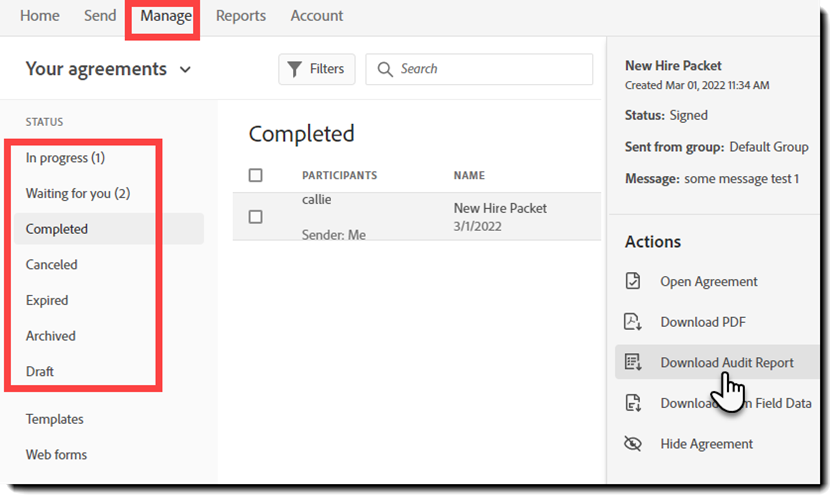Screen dimensions: 830x496
Task: Click the Download Audit Report icon
Action: 632,362
